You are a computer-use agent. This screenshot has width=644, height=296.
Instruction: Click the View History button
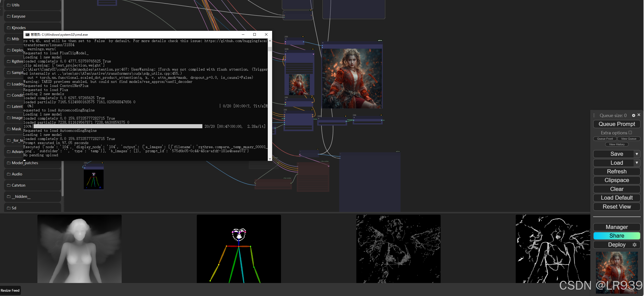[x=617, y=144]
